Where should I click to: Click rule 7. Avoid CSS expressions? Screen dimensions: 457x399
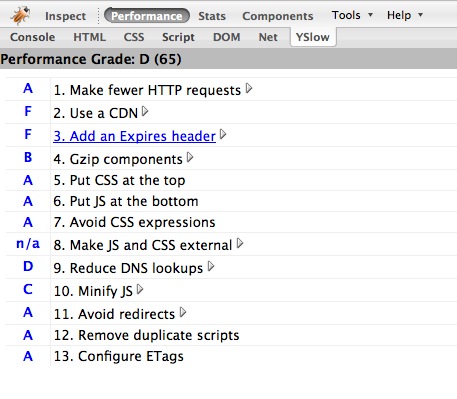coord(134,222)
